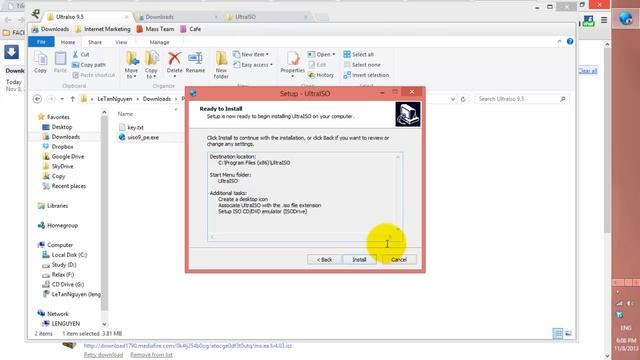Click Downloads in the address breadcrumb
This screenshot has height=360, width=640.
click(x=157, y=99)
